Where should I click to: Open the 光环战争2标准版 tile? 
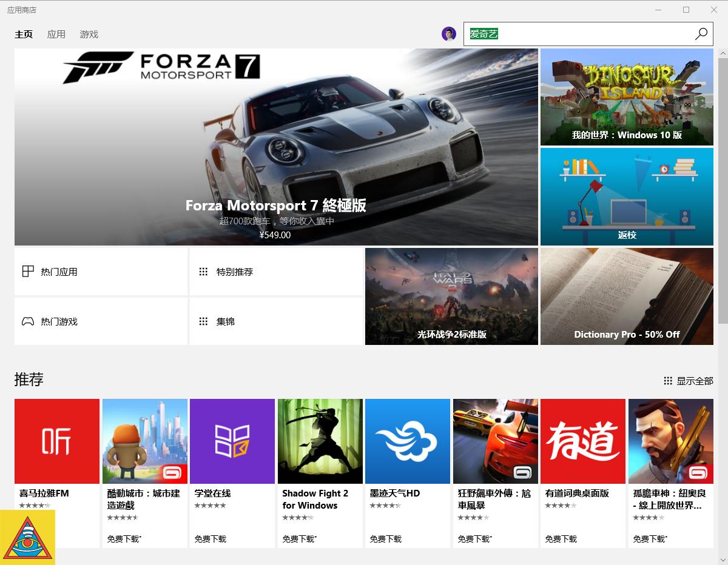click(x=451, y=296)
